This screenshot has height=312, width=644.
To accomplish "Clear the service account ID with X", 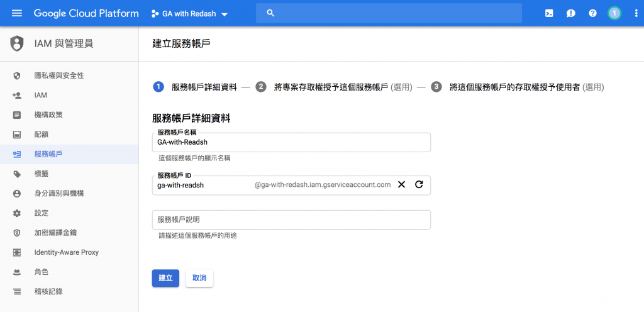I will point(402,185).
